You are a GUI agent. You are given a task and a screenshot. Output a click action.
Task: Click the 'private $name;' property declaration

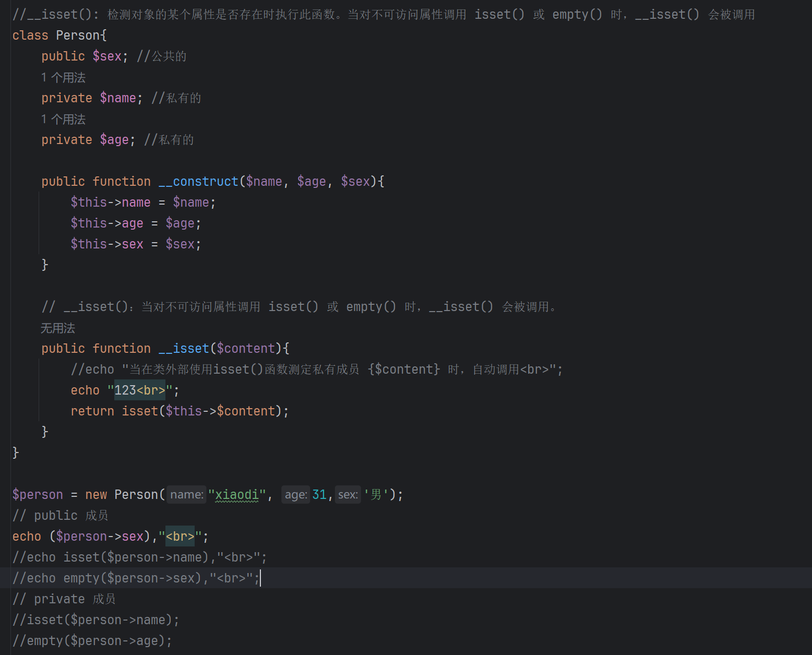92,98
